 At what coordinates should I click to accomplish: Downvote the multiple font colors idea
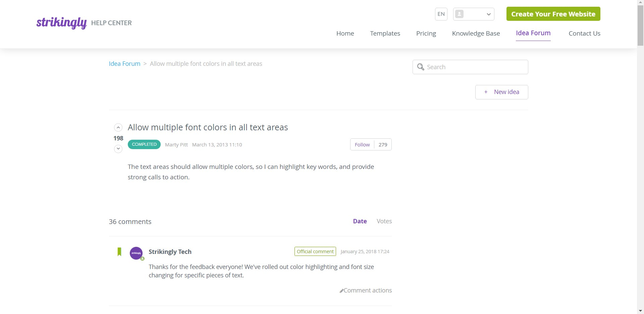tap(118, 149)
